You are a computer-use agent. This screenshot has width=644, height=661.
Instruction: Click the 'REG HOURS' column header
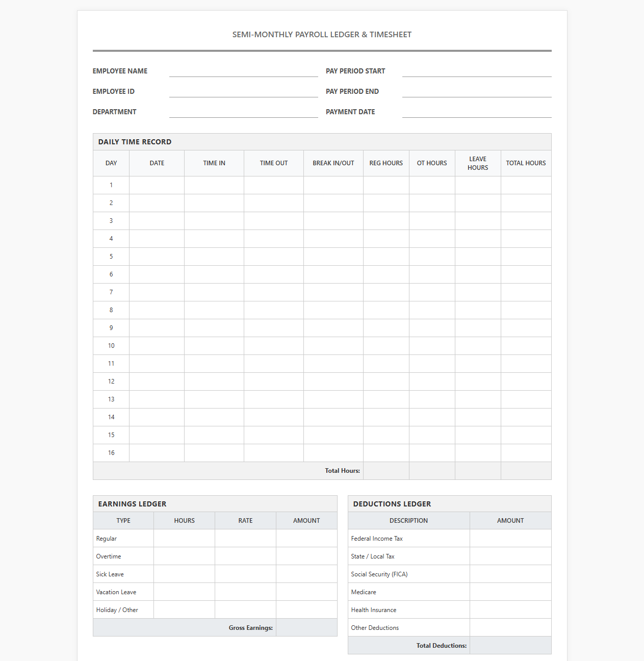click(386, 163)
